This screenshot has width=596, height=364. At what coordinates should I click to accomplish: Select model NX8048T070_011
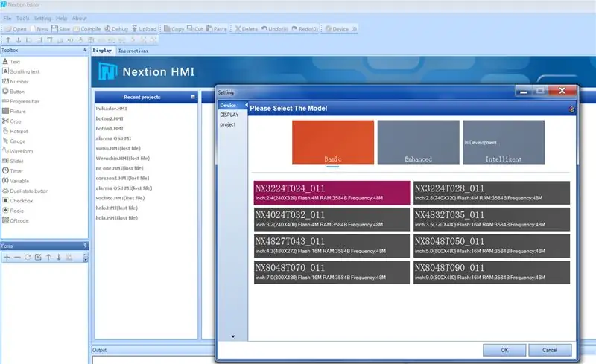point(332,272)
